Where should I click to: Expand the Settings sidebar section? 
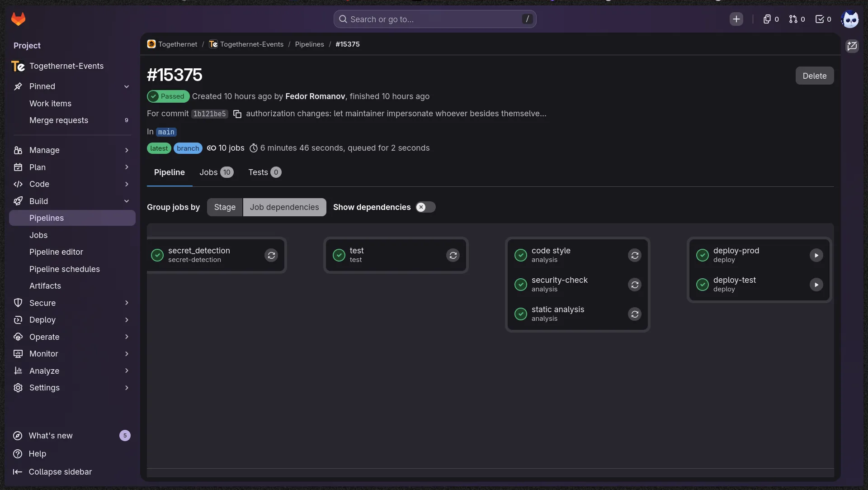(72, 388)
